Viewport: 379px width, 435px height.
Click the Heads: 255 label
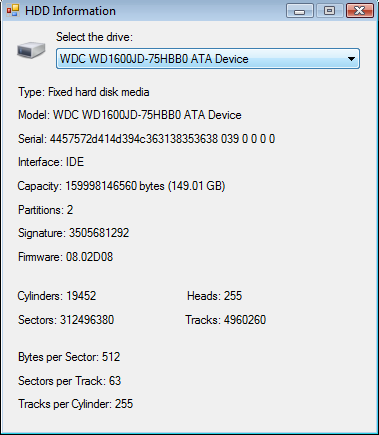coord(214,296)
